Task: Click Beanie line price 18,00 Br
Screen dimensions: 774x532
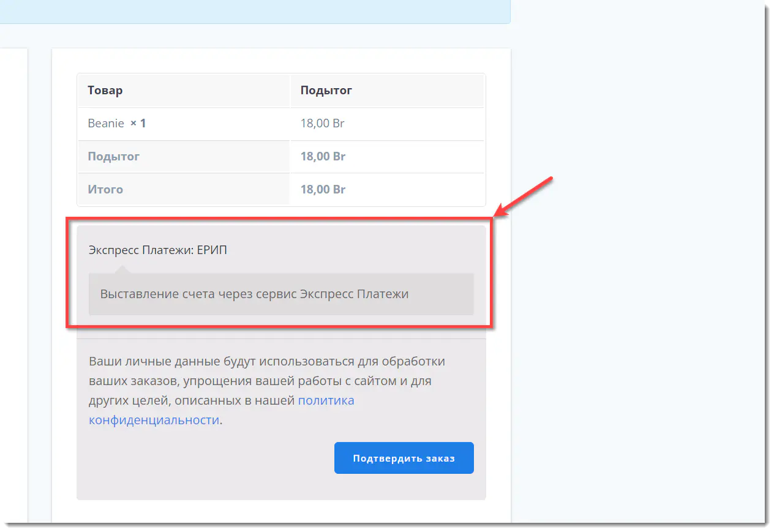Action: [x=322, y=124]
